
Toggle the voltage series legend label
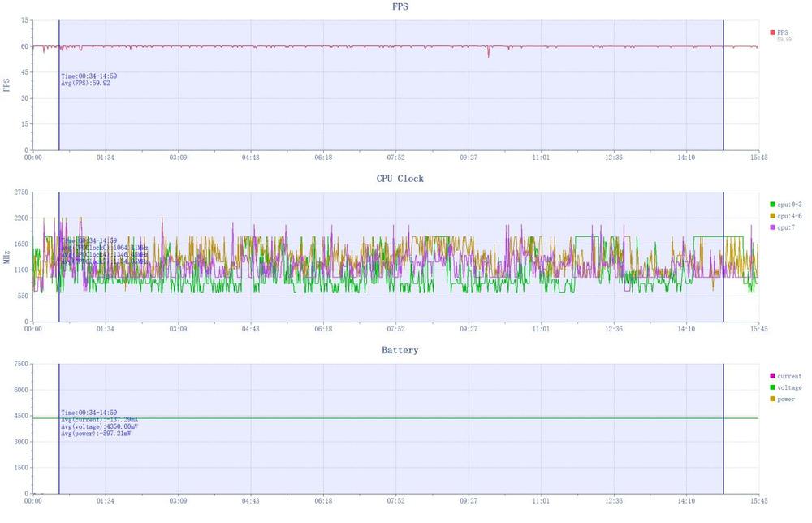click(789, 387)
